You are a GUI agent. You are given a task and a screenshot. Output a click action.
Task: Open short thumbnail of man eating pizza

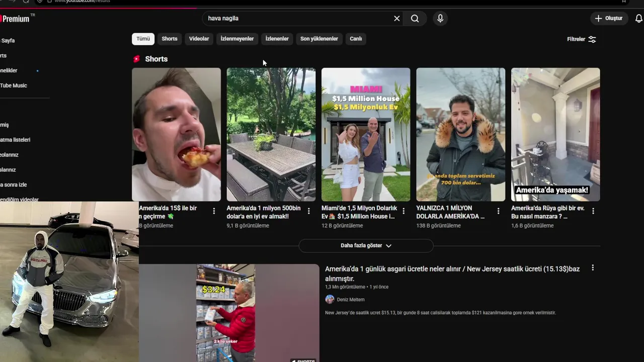coord(176,134)
